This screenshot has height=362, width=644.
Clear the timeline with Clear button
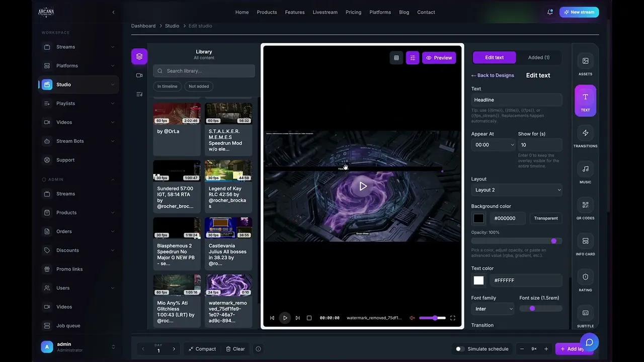pos(235,349)
